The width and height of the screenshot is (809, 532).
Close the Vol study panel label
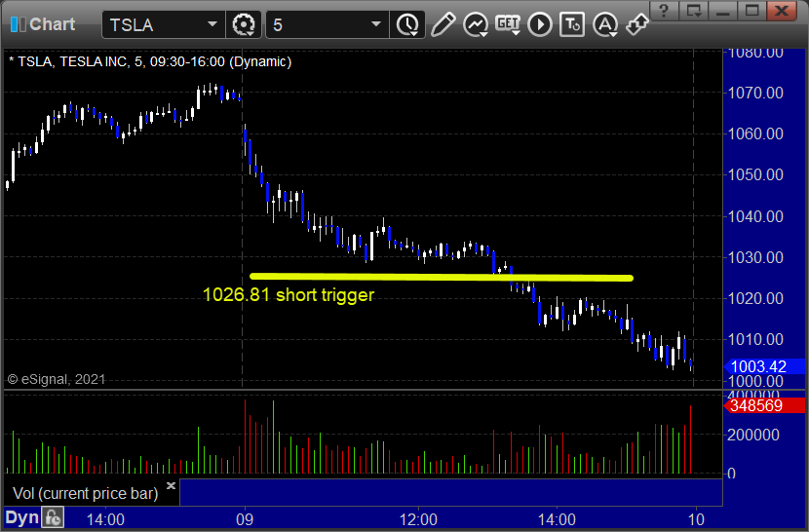click(171, 485)
